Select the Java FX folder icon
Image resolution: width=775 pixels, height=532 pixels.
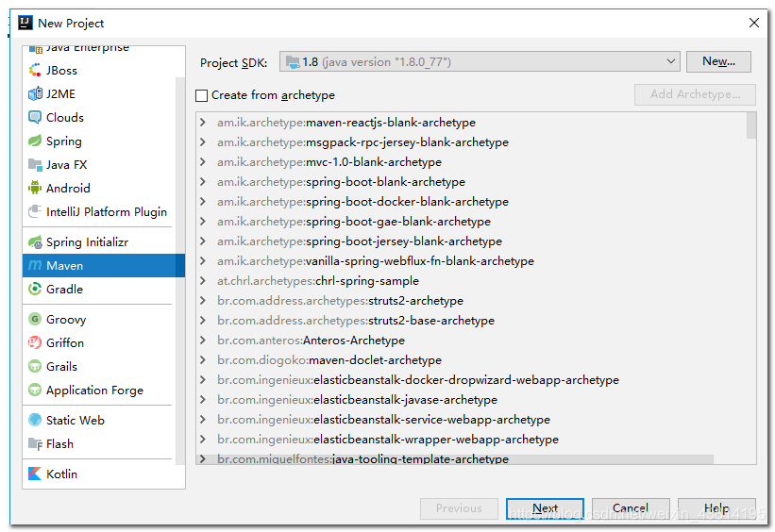(x=35, y=164)
